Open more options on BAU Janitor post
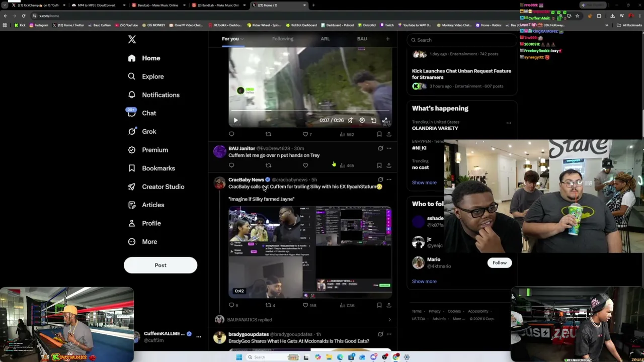Screen dimensions: 644x362 tap(389, 148)
